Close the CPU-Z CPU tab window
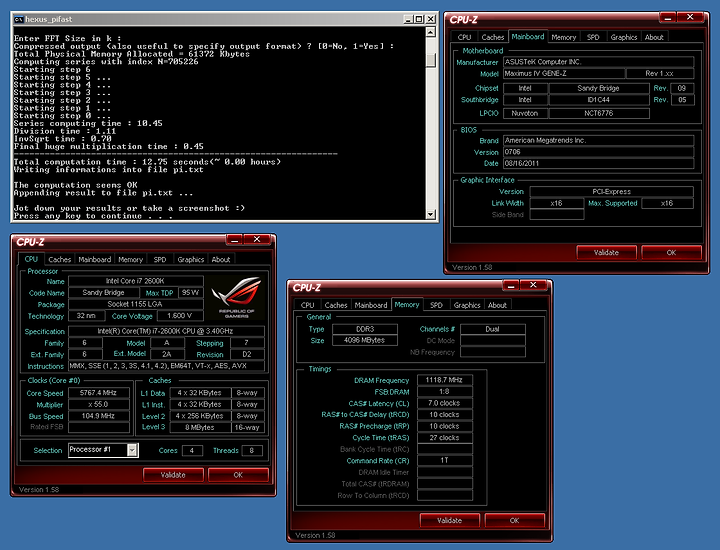The image size is (720, 550). pyautogui.click(x=257, y=240)
